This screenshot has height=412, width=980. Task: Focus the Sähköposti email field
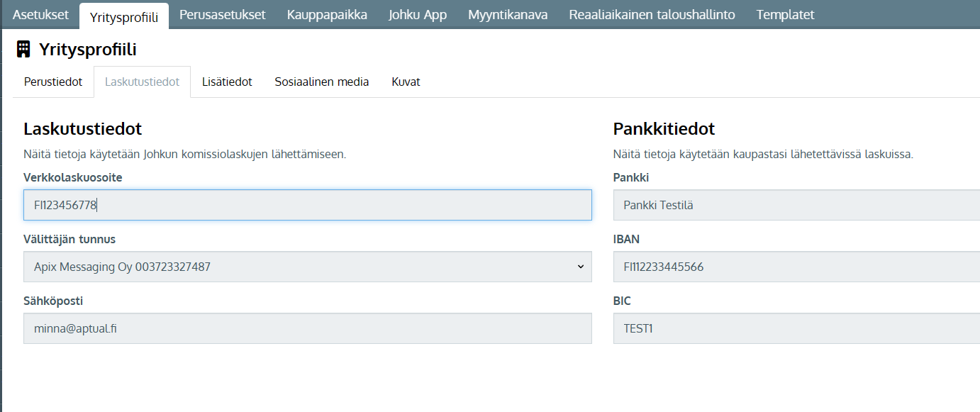[308, 328]
